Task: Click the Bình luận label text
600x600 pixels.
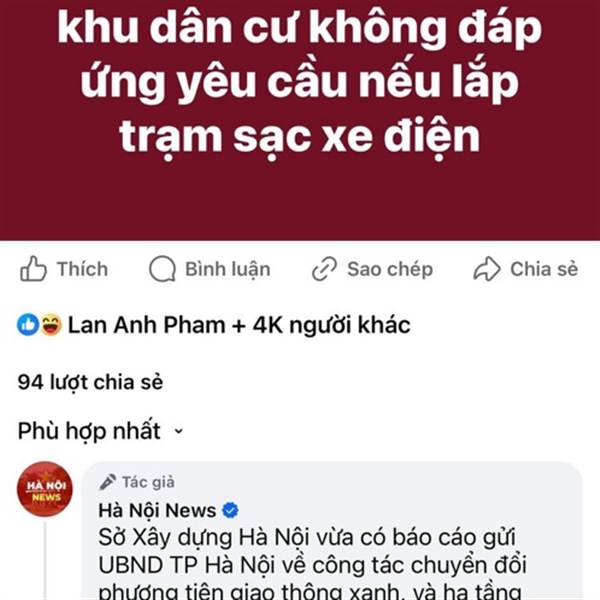Action: 228,269
